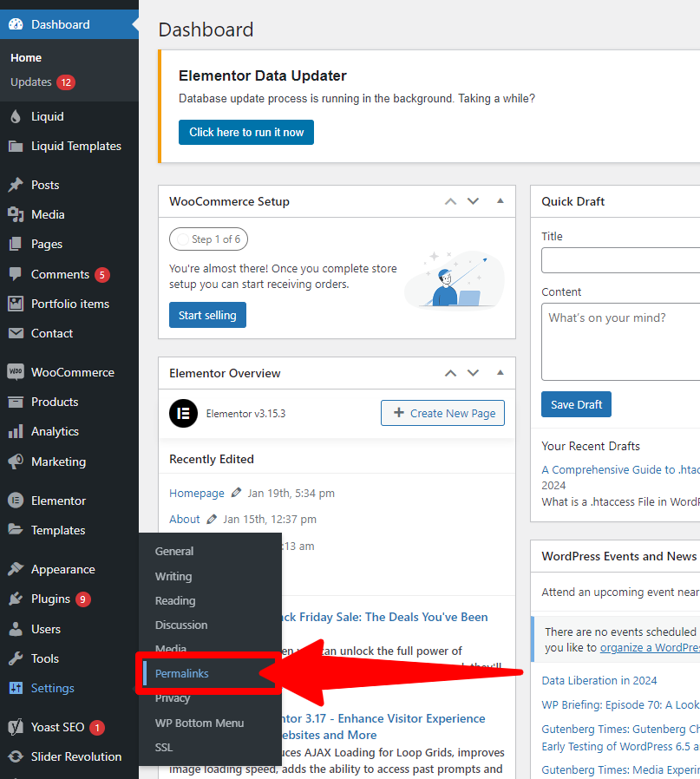The image size is (700, 779).
Task: Click the Yoast SEO logo icon
Action: [x=16, y=727]
